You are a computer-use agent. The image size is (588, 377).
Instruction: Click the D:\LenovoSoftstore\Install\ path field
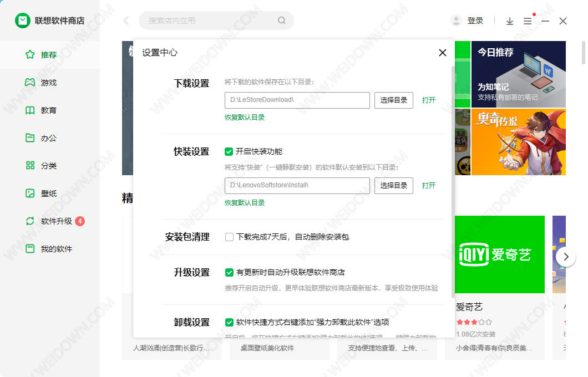(x=297, y=186)
